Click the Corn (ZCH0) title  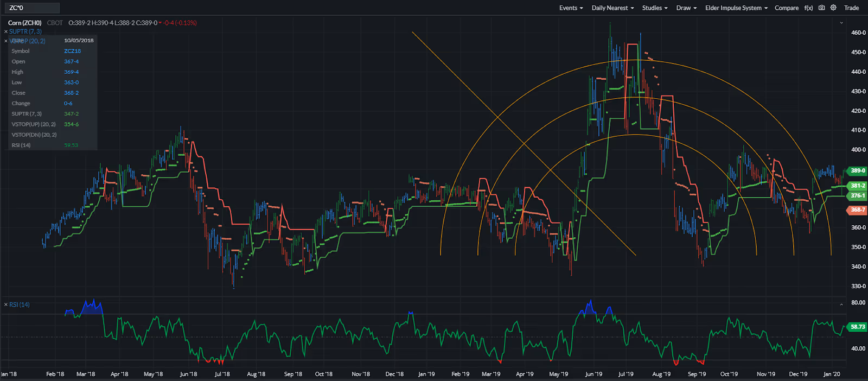pyautogui.click(x=24, y=23)
